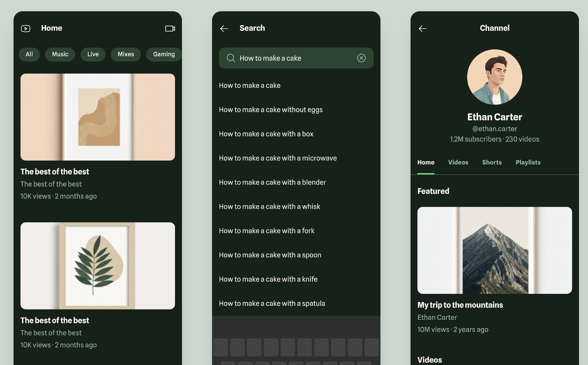
Task: Open the leaf artwork video thumbnail
Action: (97, 266)
